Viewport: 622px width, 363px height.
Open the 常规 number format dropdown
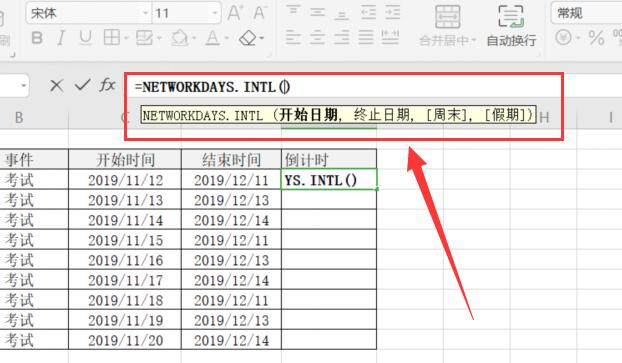coord(586,13)
